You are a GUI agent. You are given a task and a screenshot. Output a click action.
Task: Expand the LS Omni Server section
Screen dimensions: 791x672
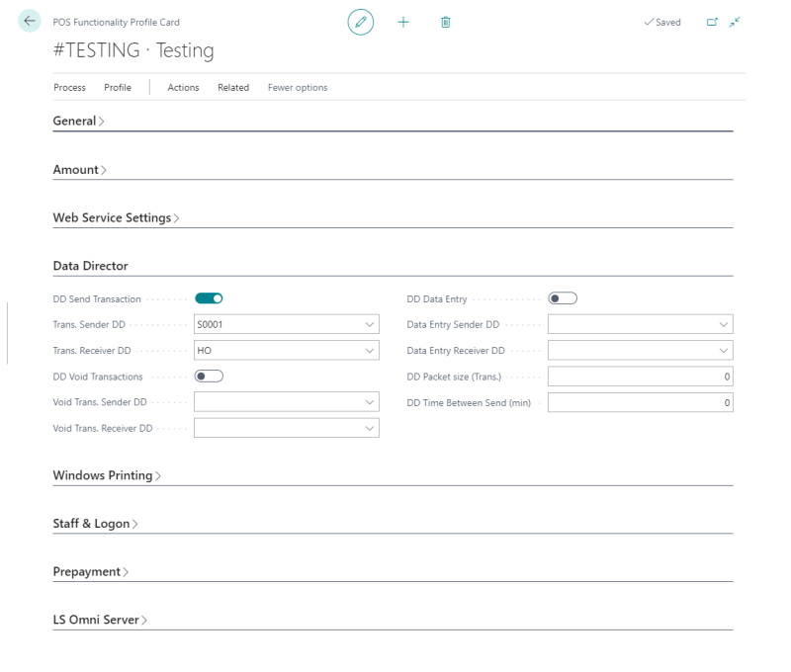tap(100, 620)
